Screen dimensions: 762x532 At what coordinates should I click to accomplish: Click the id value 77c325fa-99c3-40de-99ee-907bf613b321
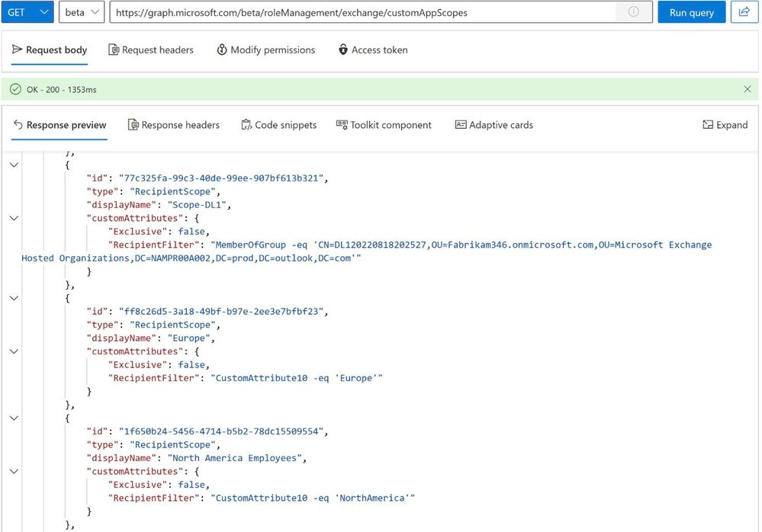tap(221, 178)
